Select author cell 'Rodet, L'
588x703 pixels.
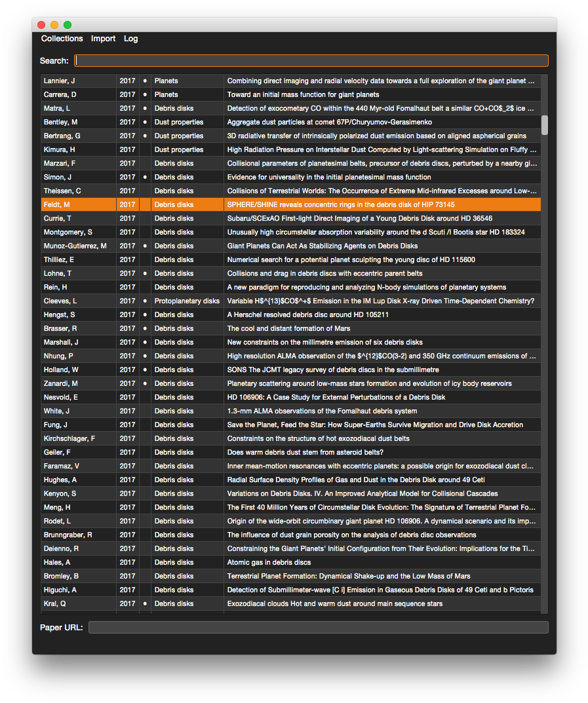coord(79,521)
